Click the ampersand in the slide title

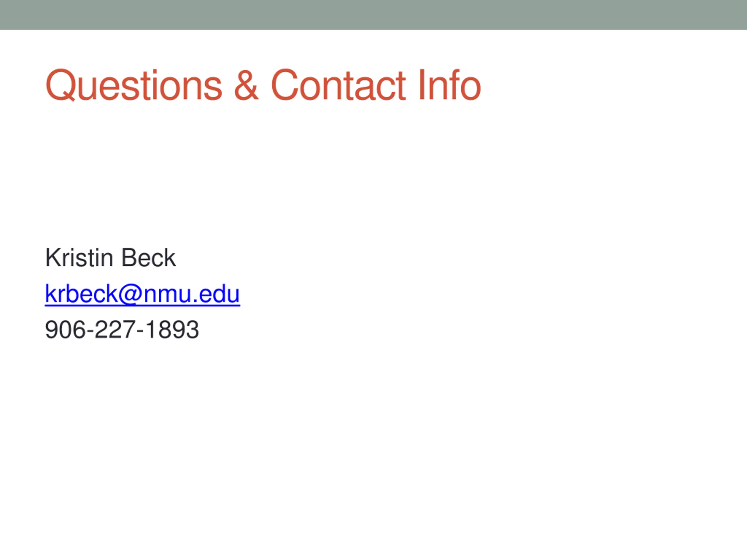(246, 85)
